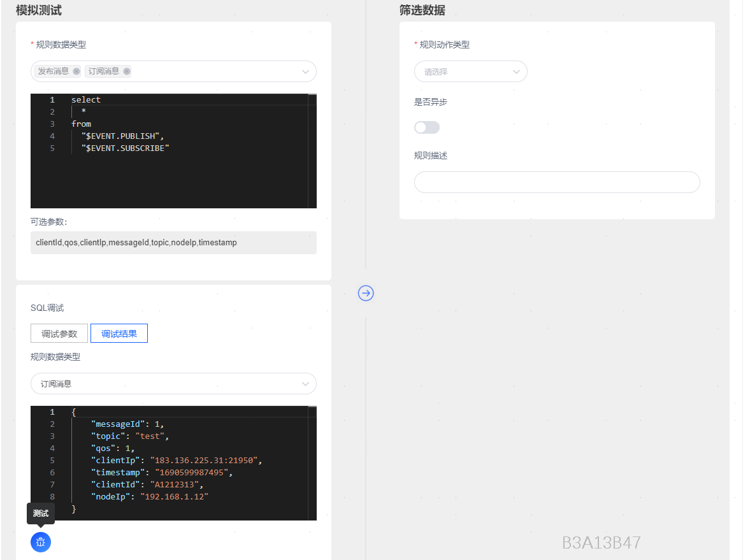This screenshot has height=560, width=743.
Task: Click the circled right-arrow icon
Action: [366, 293]
